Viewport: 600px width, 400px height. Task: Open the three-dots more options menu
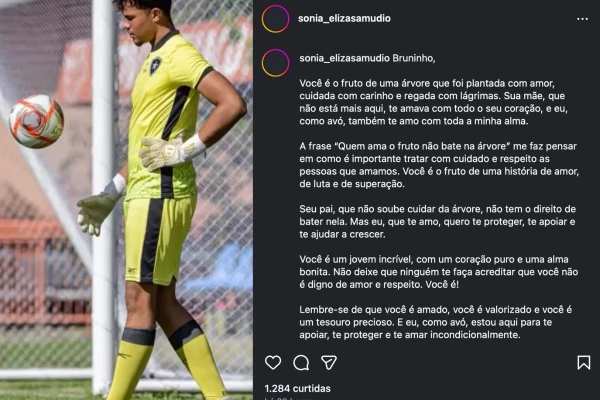(582, 19)
